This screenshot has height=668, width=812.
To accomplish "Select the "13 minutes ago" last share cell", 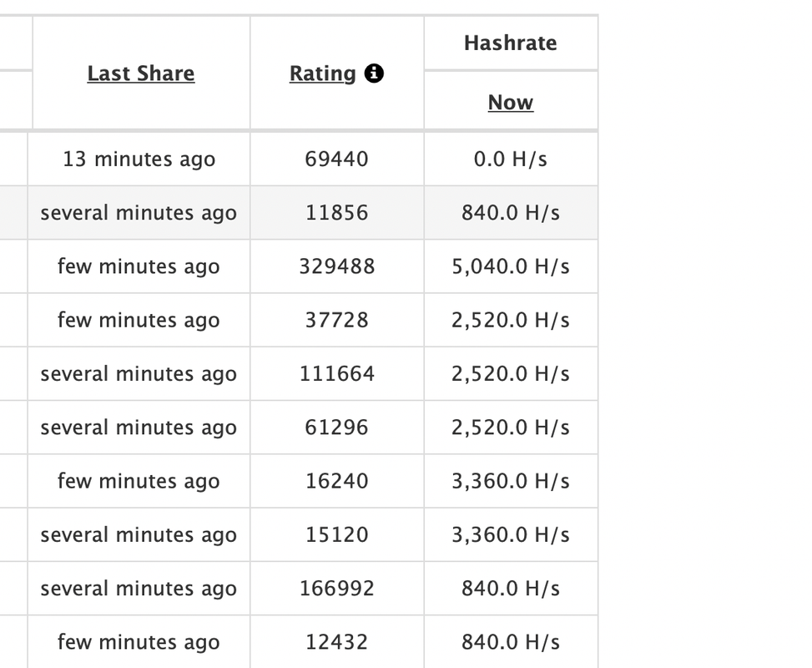I will coord(139,159).
